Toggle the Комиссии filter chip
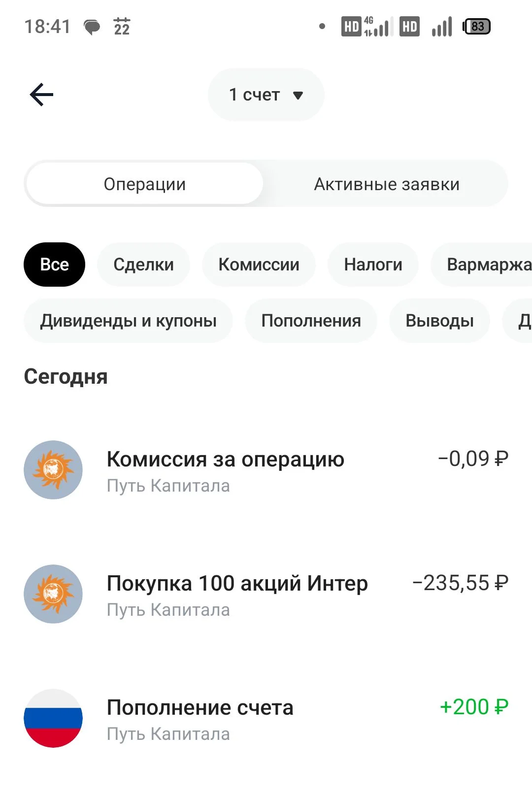Viewport: 532px width, 797px height. coord(259,265)
